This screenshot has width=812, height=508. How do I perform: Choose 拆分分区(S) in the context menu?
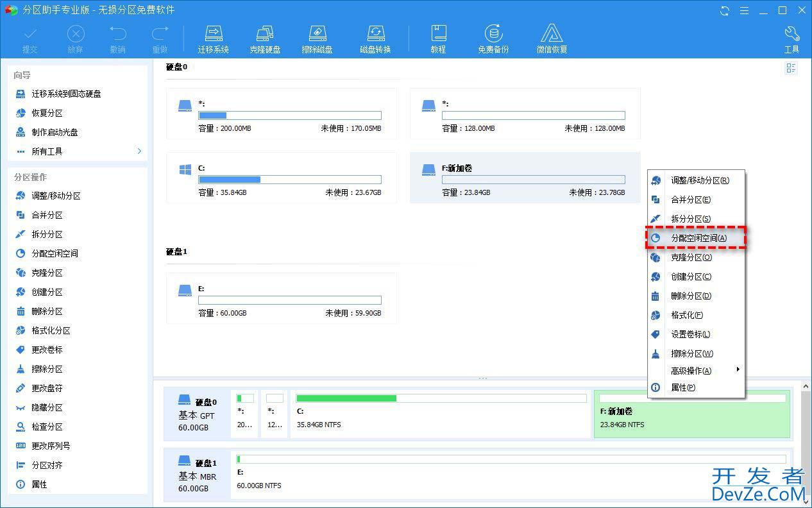pyautogui.click(x=696, y=219)
